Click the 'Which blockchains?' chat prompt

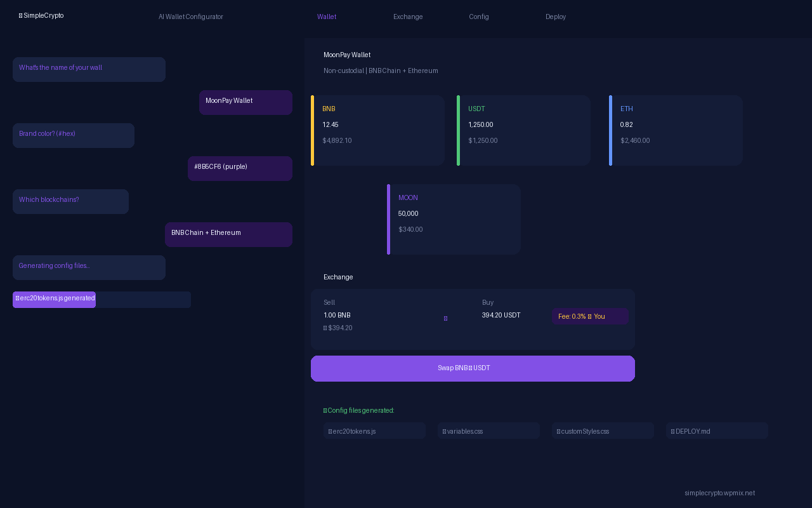pyautogui.click(x=70, y=201)
